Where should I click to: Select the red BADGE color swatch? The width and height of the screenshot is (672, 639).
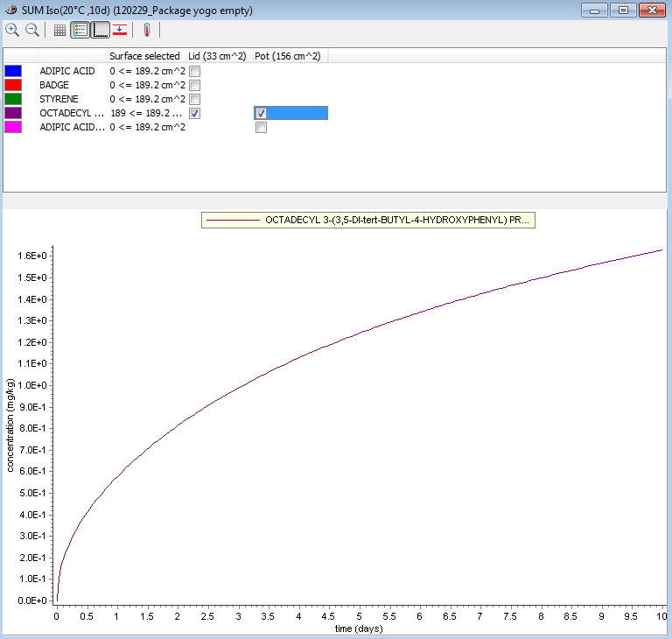(x=13, y=85)
